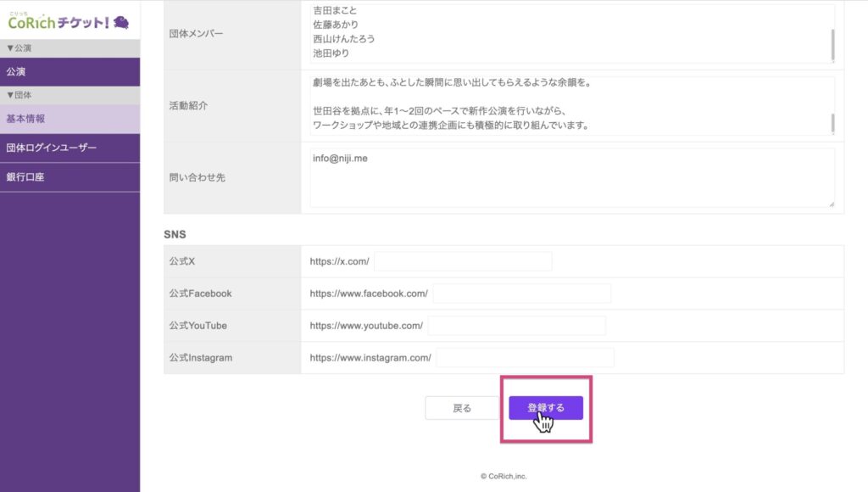Focus the 公式Instagram input field

[x=525, y=358]
